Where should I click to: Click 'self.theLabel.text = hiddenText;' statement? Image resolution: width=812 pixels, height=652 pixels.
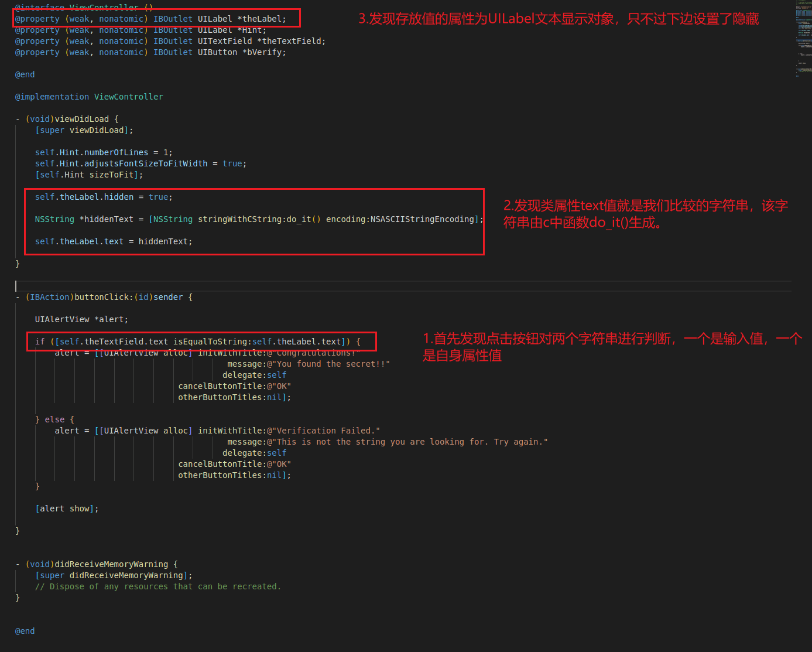tap(114, 241)
